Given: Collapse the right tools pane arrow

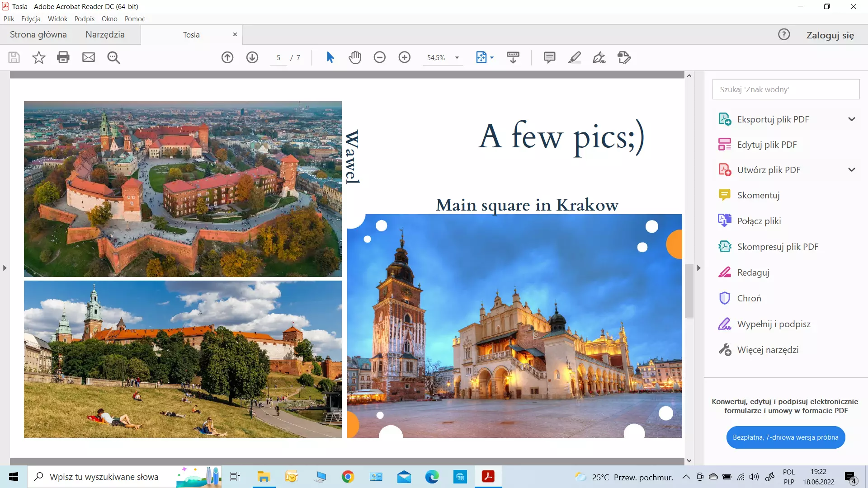Looking at the screenshot, I should (x=698, y=268).
